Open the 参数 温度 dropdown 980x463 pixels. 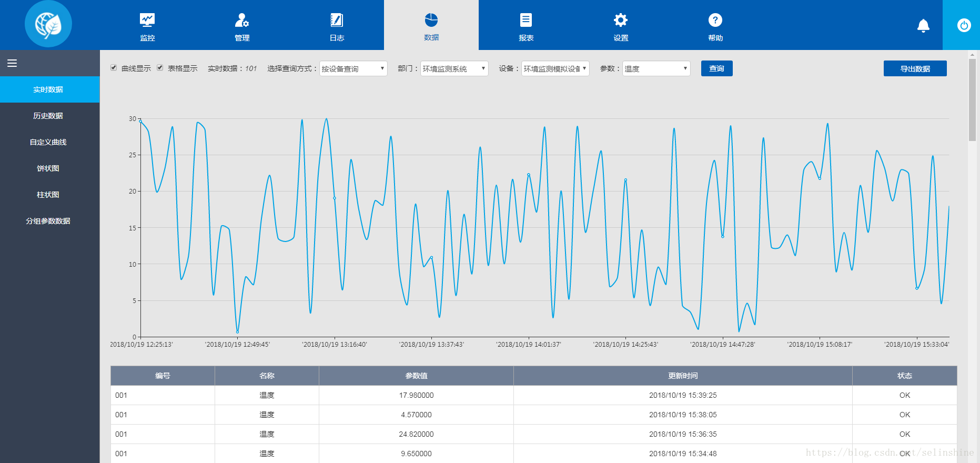click(656, 68)
